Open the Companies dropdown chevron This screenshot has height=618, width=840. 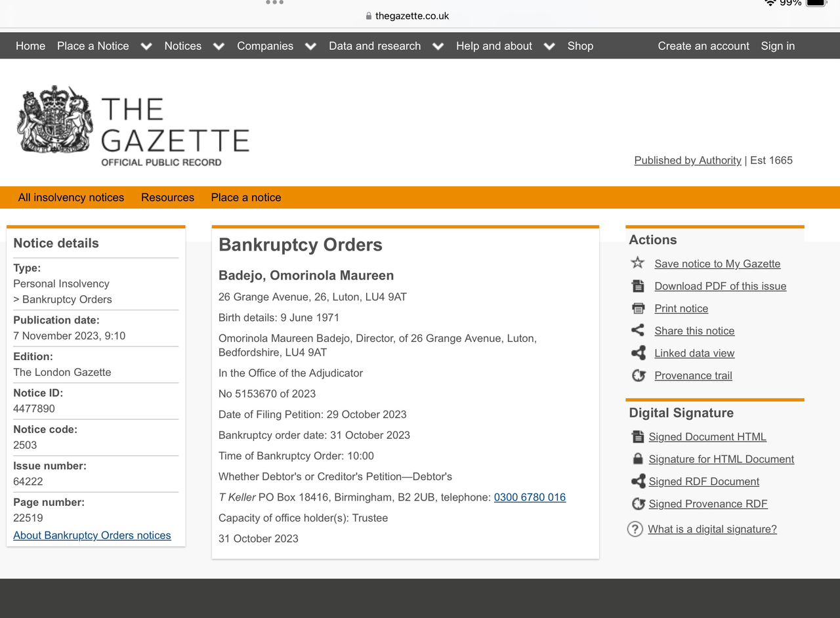point(310,46)
